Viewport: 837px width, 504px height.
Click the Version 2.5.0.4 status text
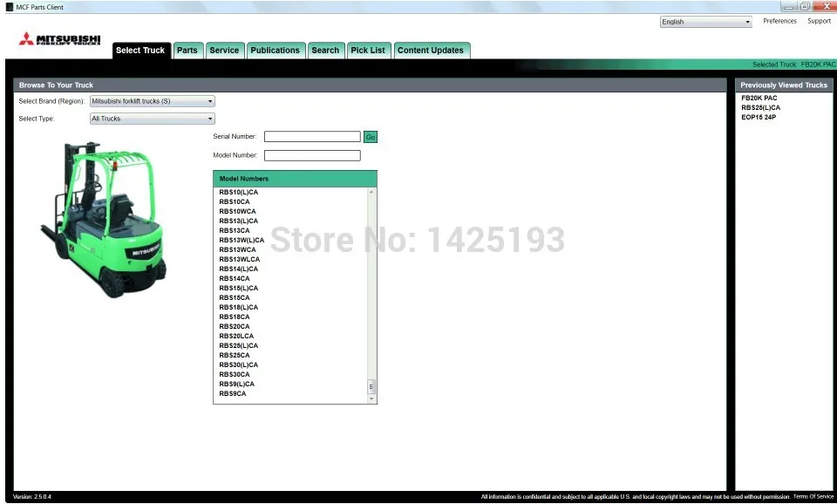click(32, 497)
